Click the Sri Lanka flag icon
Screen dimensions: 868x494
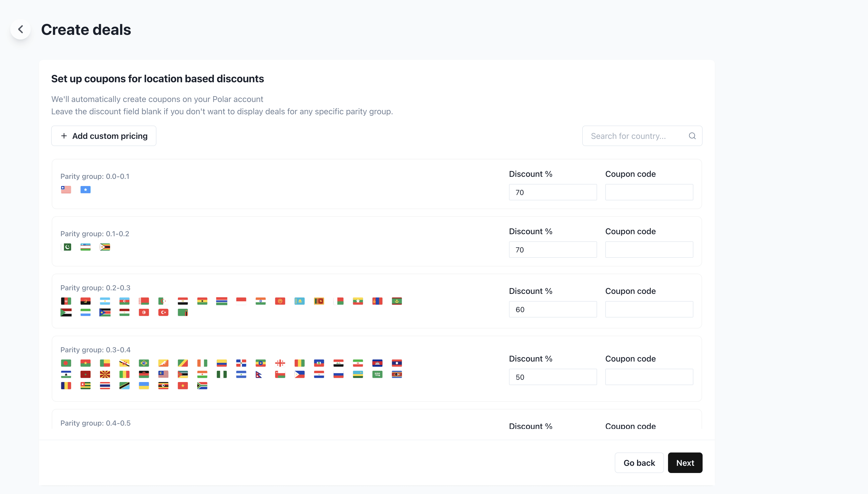[x=319, y=301]
